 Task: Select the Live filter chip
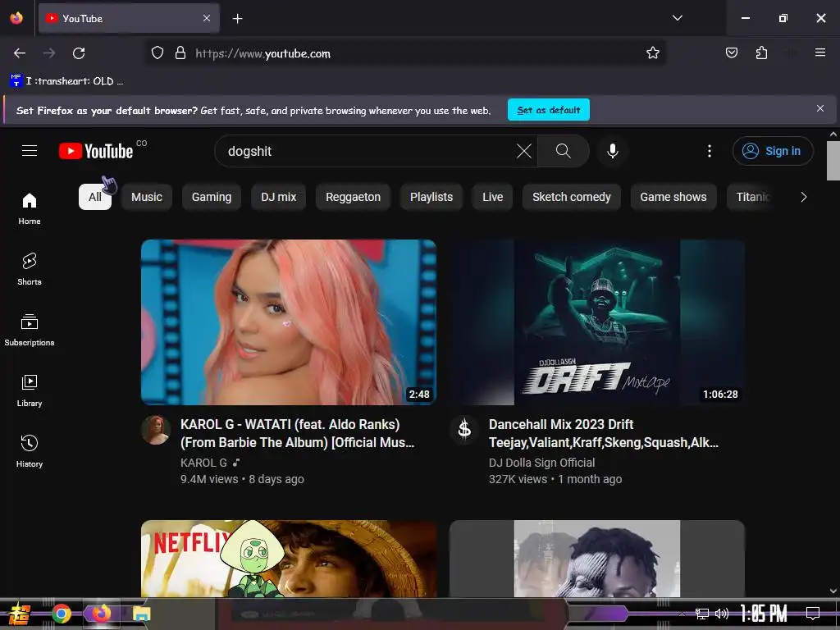click(x=492, y=197)
